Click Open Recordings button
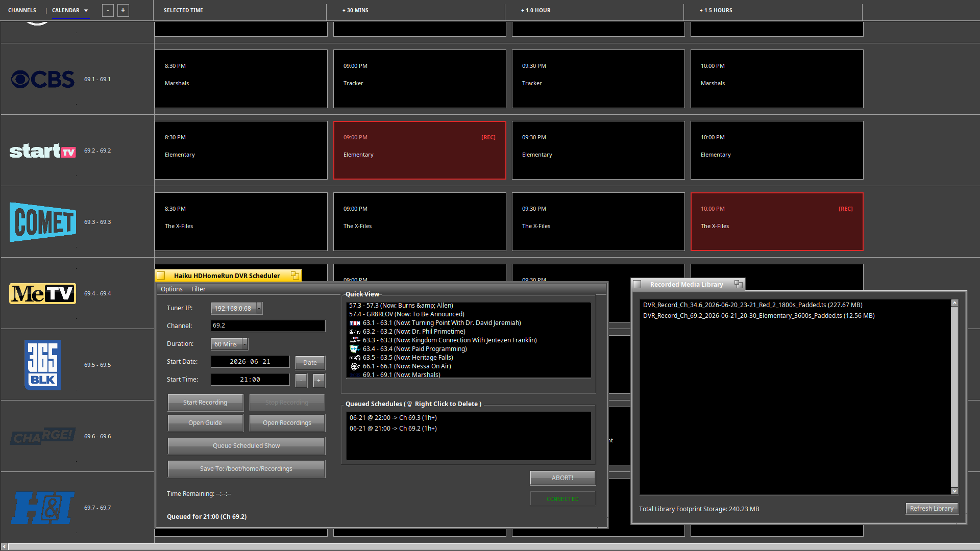Viewport: 980px width, 551px height. [287, 423]
